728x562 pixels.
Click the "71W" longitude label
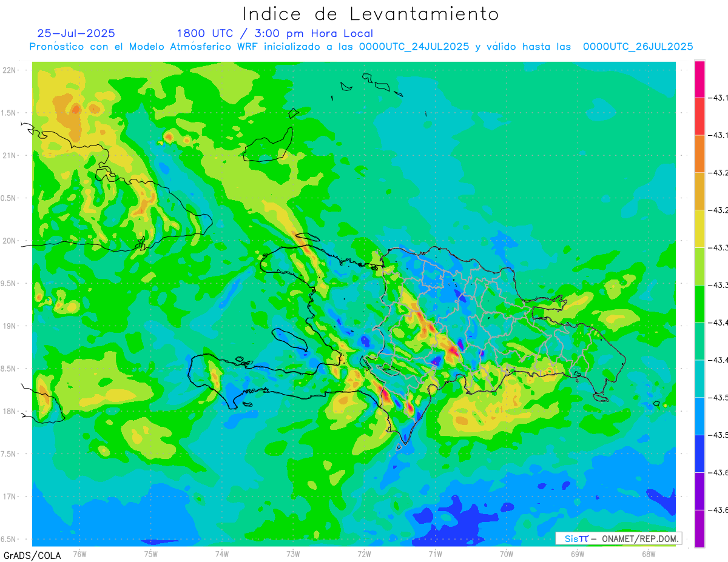click(x=435, y=554)
